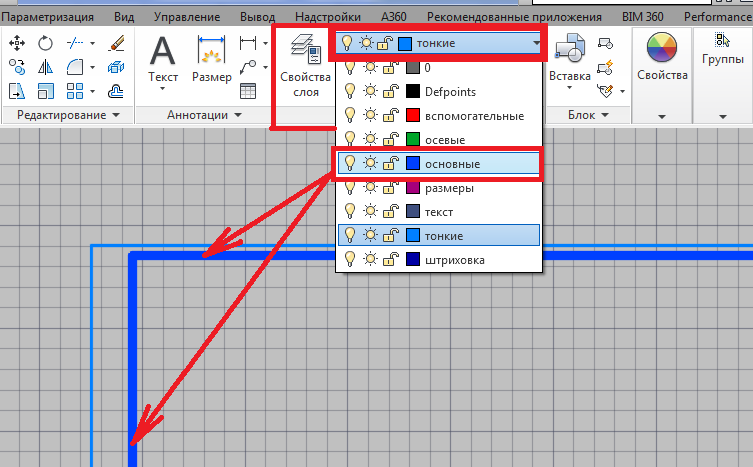Collapse the layer dropdown showing тонкие

pyautogui.click(x=537, y=44)
